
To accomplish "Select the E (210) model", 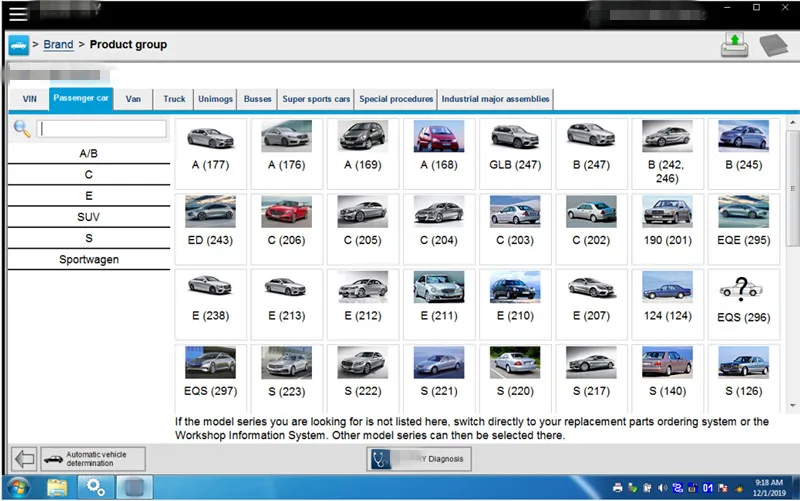I will pos(515,305).
